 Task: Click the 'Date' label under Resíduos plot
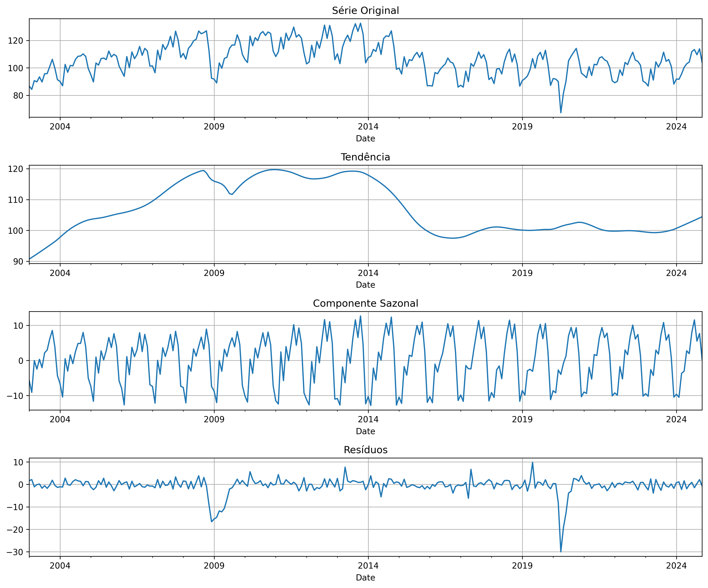(x=366, y=577)
